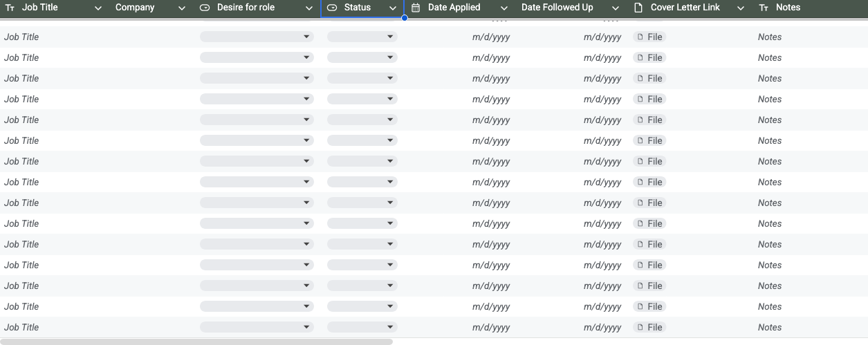Image resolution: width=868 pixels, height=345 pixels.
Task: Open the Date Followed Up column dropdown arrow
Action: click(616, 8)
